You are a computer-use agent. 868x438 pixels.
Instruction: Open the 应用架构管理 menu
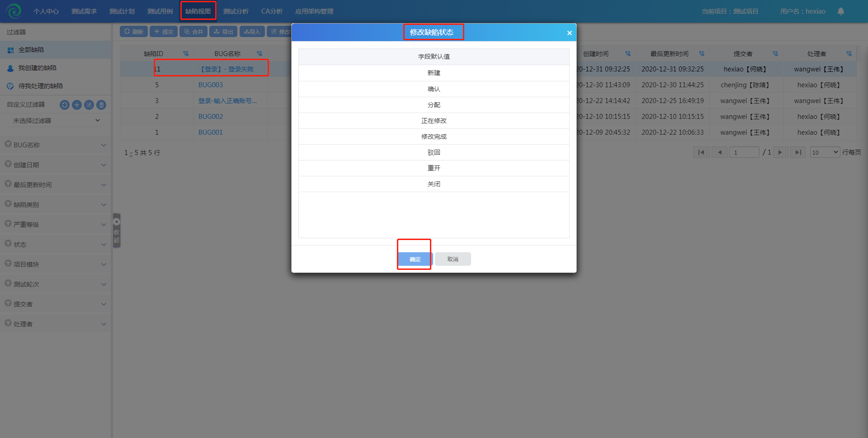pyautogui.click(x=314, y=11)
